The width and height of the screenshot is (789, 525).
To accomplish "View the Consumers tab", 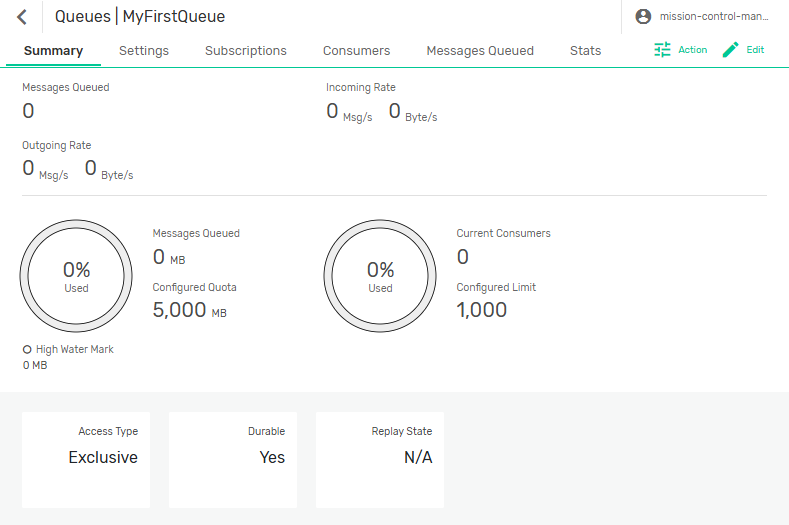I will pyautogui.click(x=356, y=51).
